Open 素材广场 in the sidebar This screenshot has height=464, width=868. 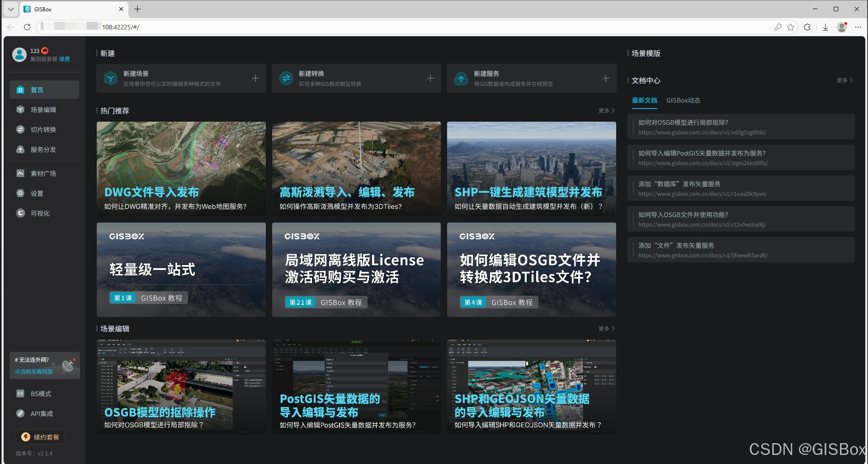pyautogui.click(x=44, y=173)
